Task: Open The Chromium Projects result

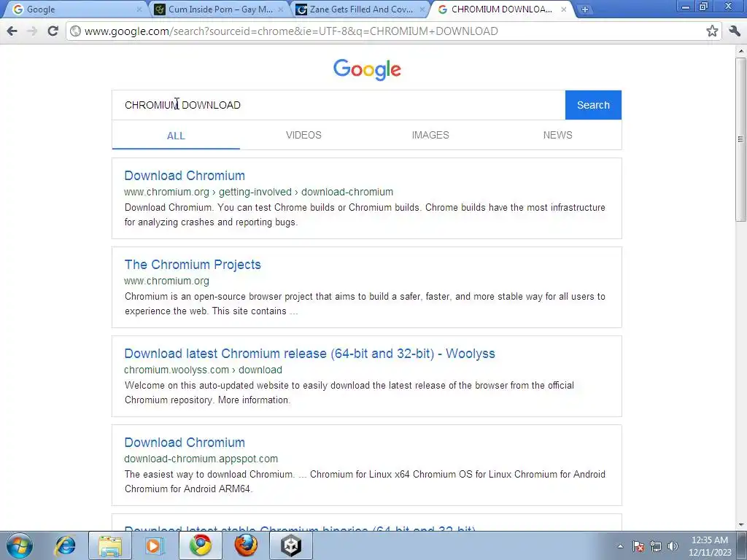Action: pyautogui.click(x=193, y=265)
